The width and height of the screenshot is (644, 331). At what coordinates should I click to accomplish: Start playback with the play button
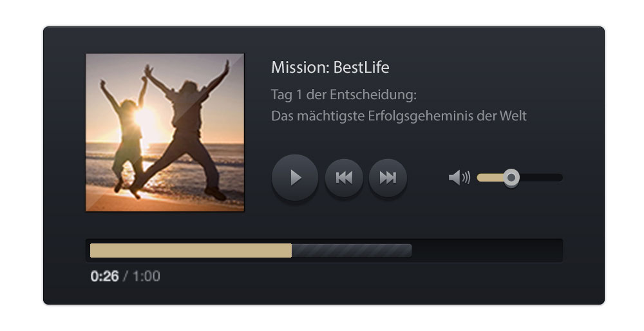[295, 177]
